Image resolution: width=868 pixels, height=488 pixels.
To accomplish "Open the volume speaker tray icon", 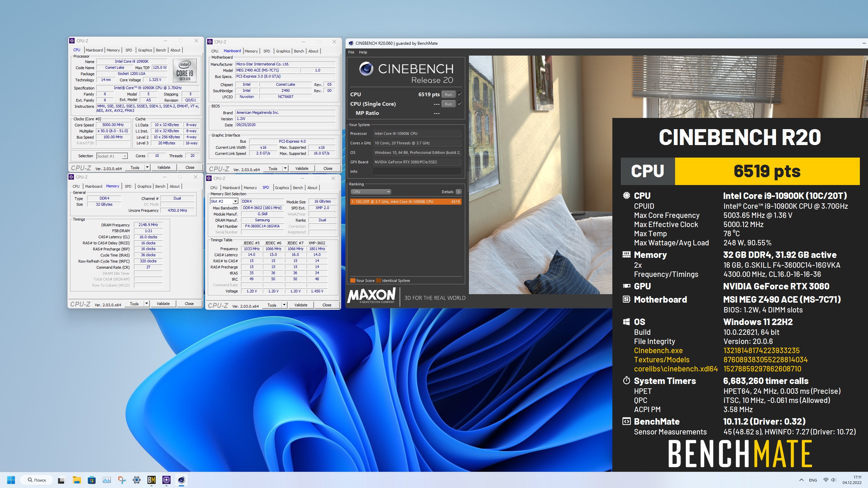I will tap(834, 480).
